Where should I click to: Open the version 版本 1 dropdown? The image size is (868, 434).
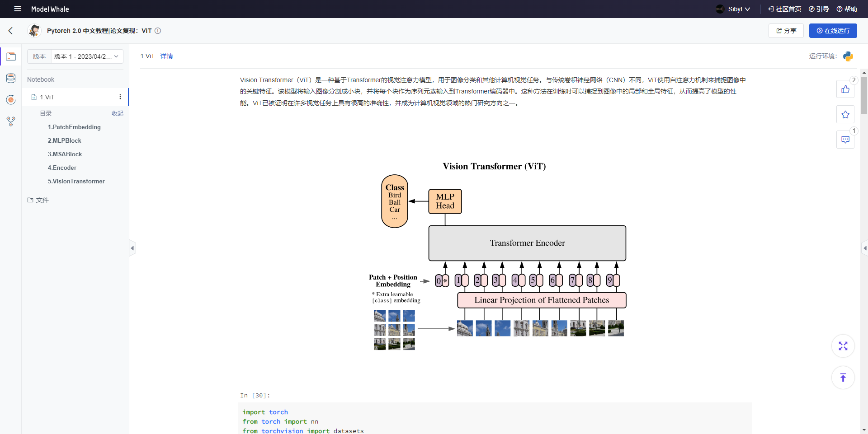(86, 56)
